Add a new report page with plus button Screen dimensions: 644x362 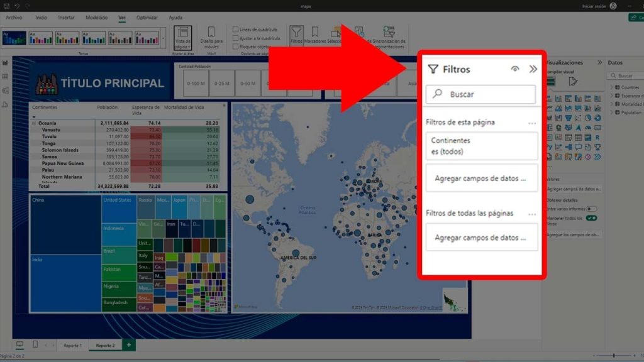129,345
